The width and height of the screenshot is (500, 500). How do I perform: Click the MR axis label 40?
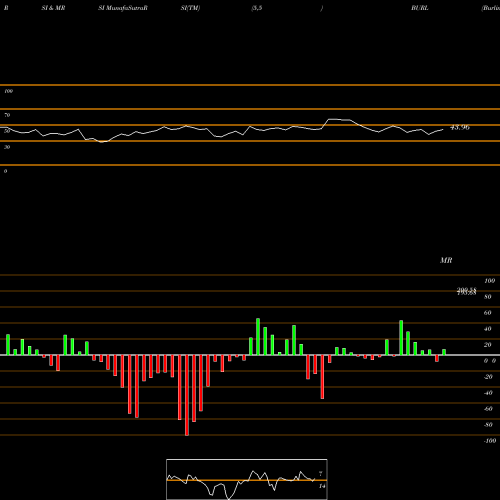coord(488,329)
